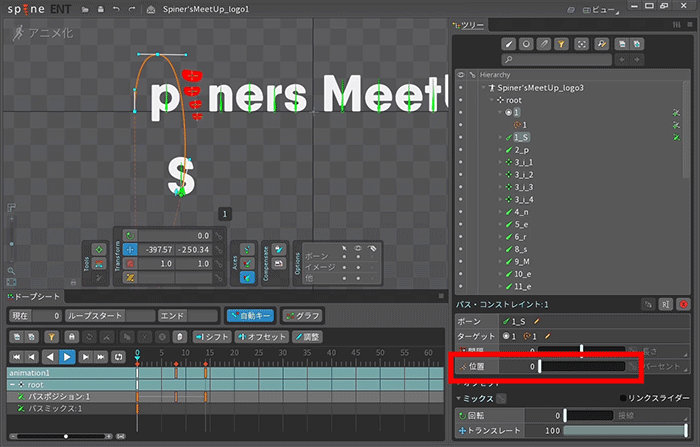
Task: Open the Graph view
Action: tap(303, 316)
